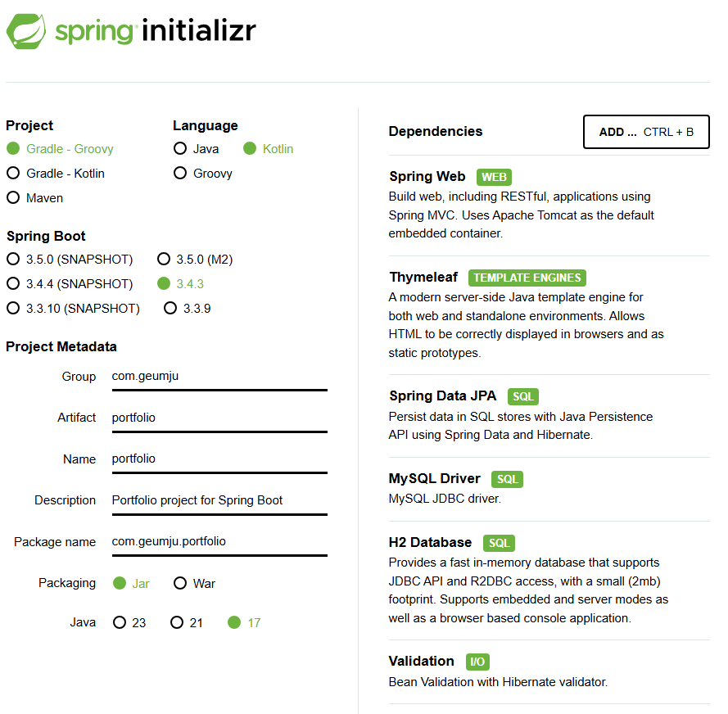Select the Maven project option

(x=35, y=198)
